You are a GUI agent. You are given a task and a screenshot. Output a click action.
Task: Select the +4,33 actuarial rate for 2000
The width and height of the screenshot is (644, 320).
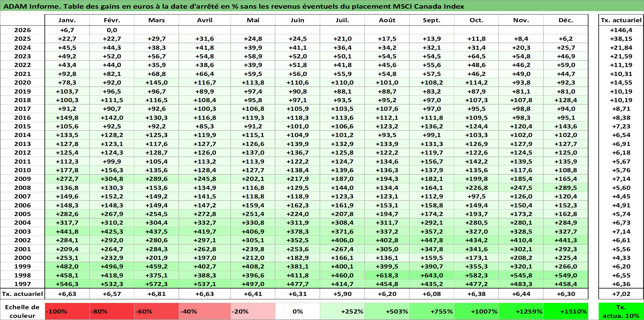[x=621, y=258]
